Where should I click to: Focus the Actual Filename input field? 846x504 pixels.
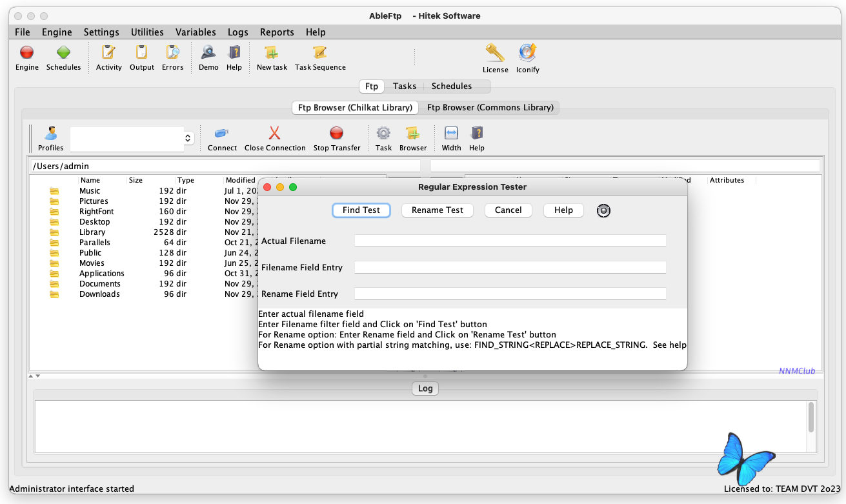pos(510,241)
